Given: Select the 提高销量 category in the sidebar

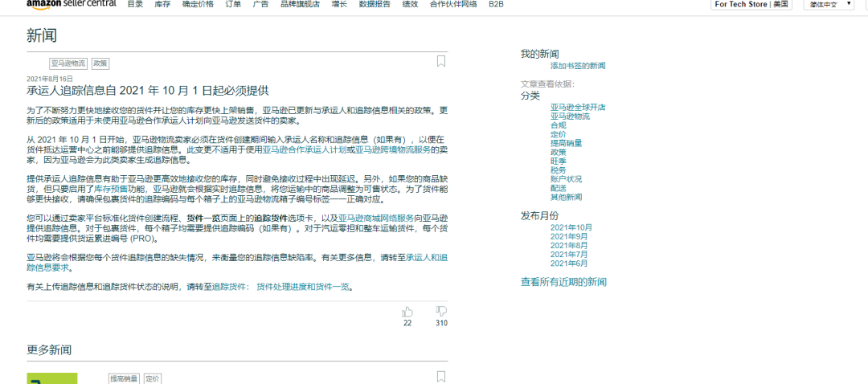Looking at the screenshot, I should (x=567, y=143).
